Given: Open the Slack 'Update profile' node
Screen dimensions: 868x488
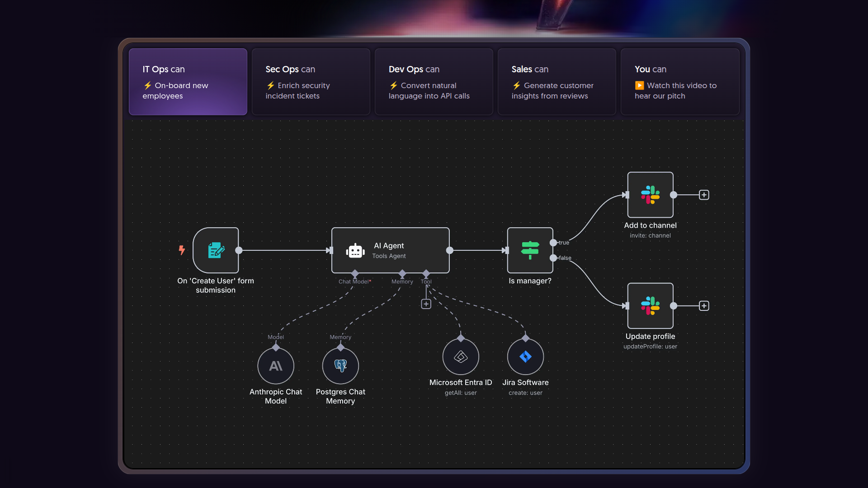Looking at the screenshot, I should coord(650,306).
